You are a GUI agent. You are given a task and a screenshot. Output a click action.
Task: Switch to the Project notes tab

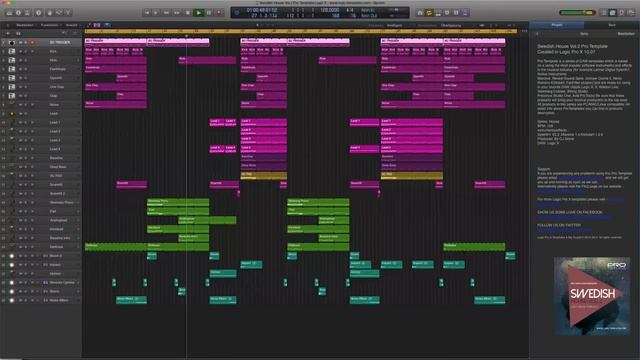tap(557, 25)
